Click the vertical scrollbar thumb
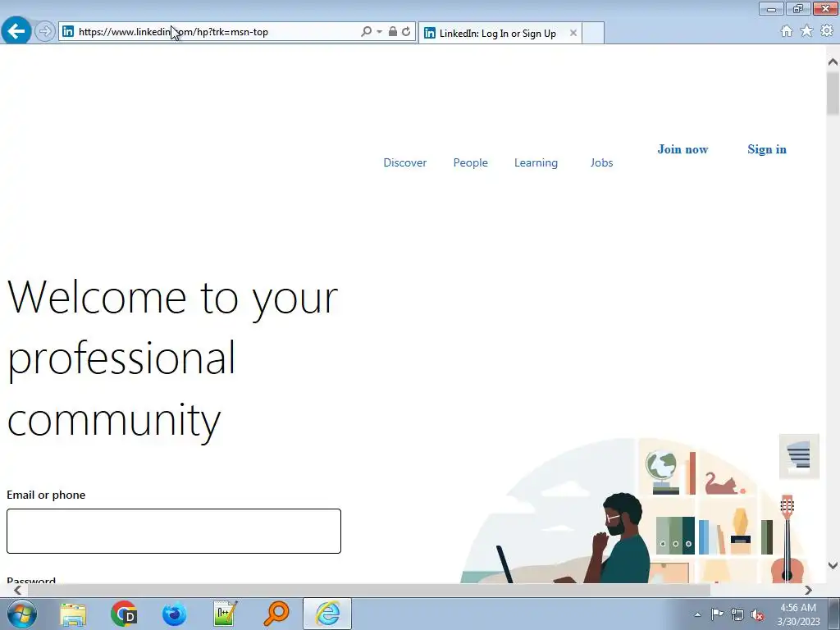Image resolution: width=840 pixels, height=630 pixels. coord(833,94)
